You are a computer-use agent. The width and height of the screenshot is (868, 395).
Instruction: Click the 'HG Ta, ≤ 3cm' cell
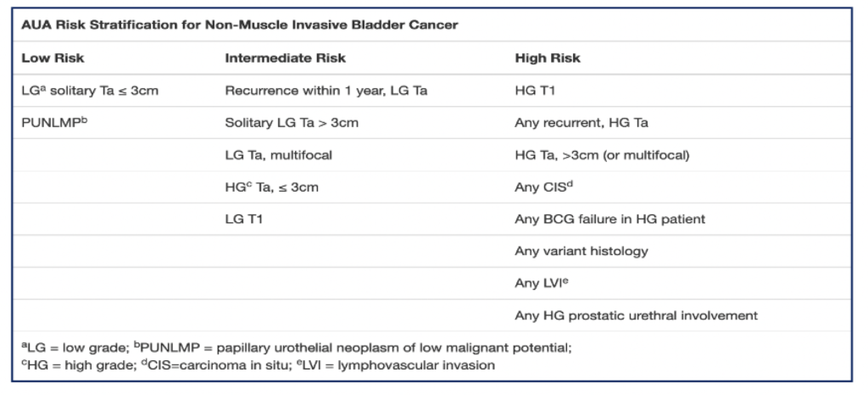(272, 187)
